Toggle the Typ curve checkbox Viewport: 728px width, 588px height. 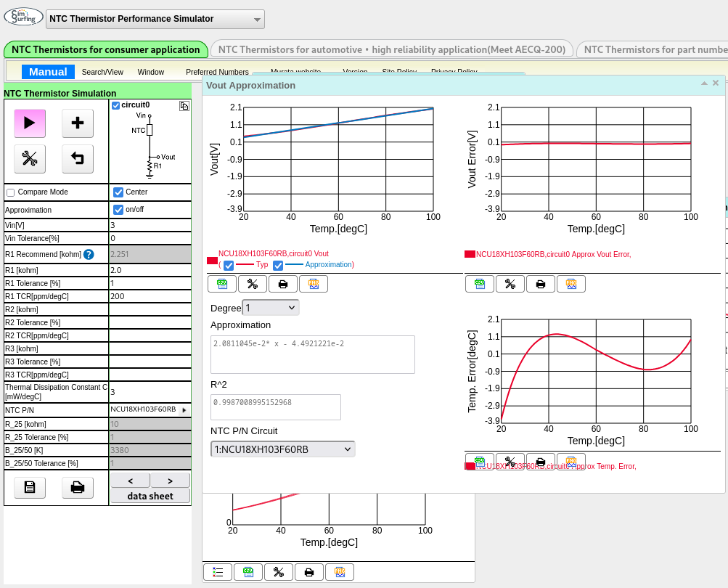click(229, 266)
